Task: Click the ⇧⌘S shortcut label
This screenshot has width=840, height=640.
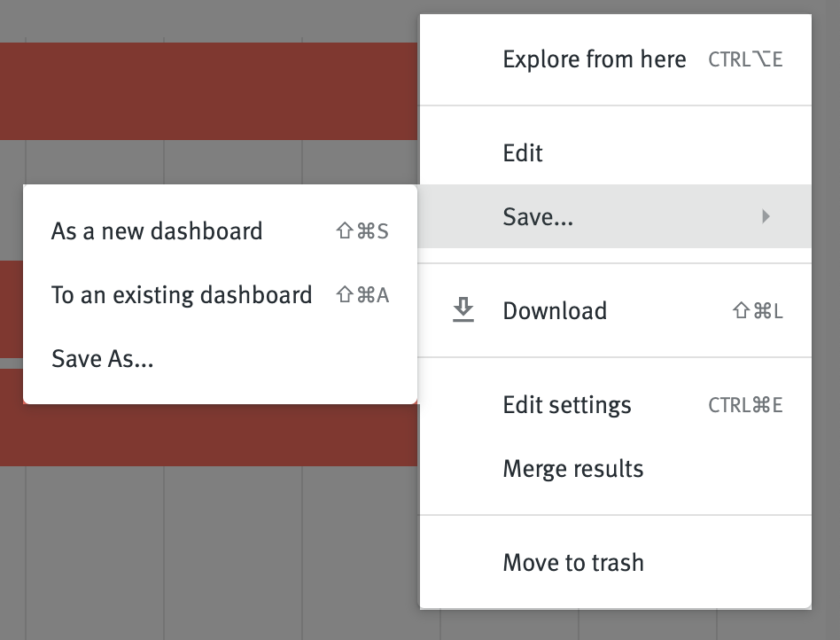Action: point(360,231)
